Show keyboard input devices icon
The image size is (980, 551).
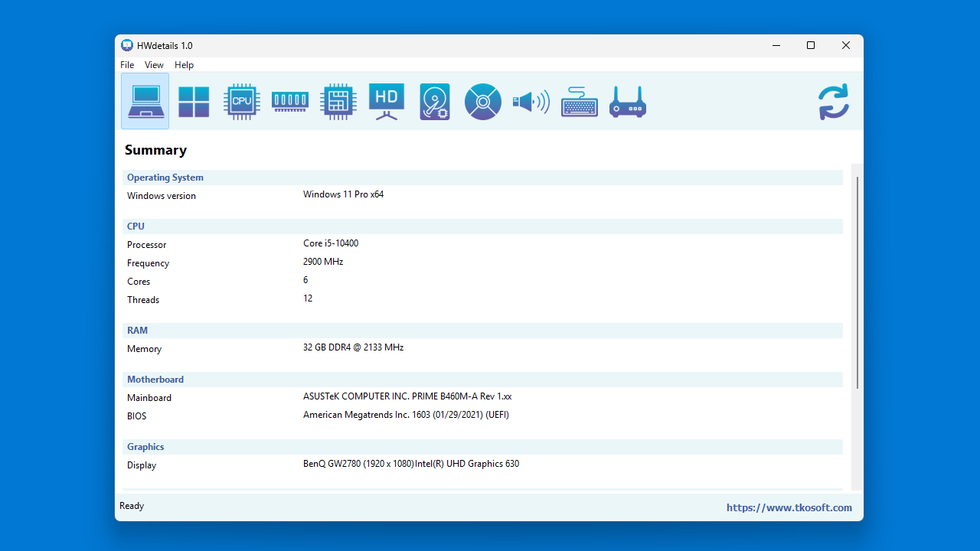pos(580,101)
